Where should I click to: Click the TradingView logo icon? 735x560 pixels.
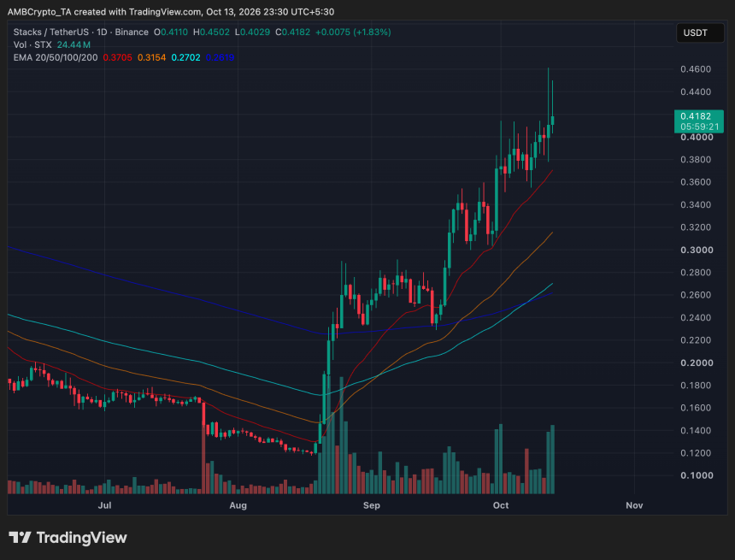(20, 538)
